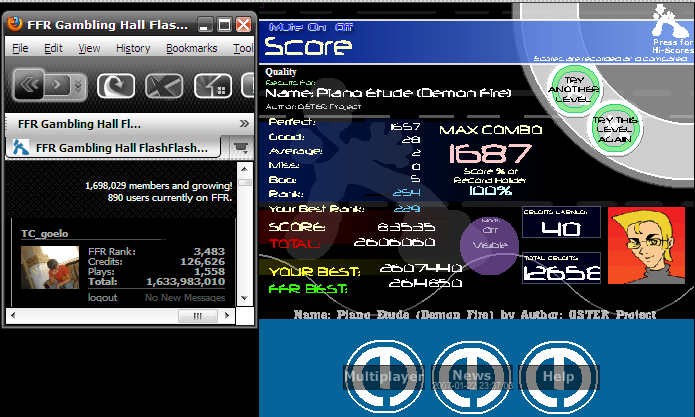
Task: Click the Tools menu in Firefox
Action: [243, 48]
